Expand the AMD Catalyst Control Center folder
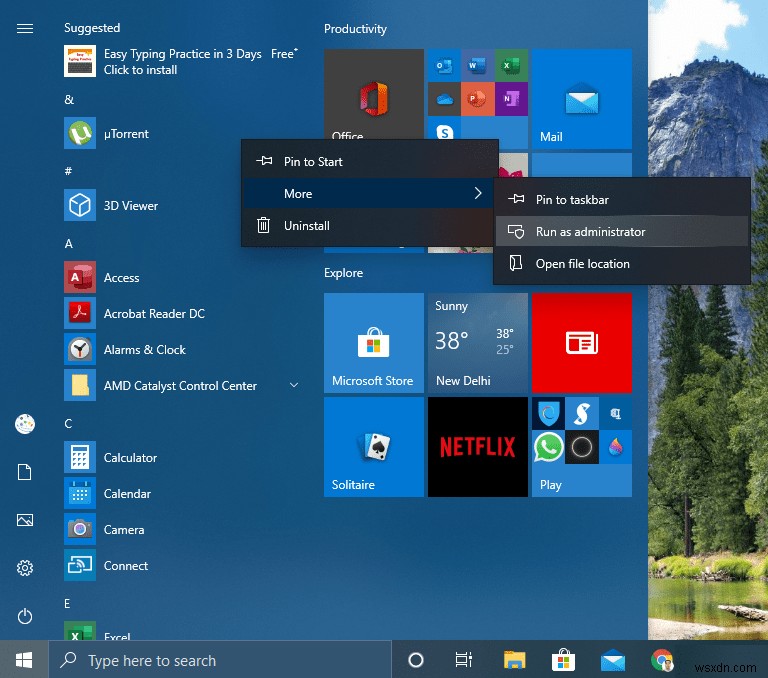 pos(294,385)
